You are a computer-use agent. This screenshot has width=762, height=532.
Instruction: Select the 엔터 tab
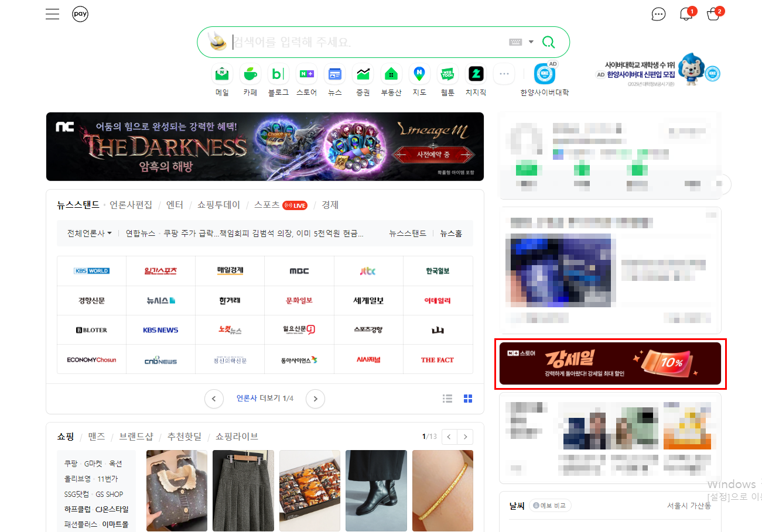175,205
